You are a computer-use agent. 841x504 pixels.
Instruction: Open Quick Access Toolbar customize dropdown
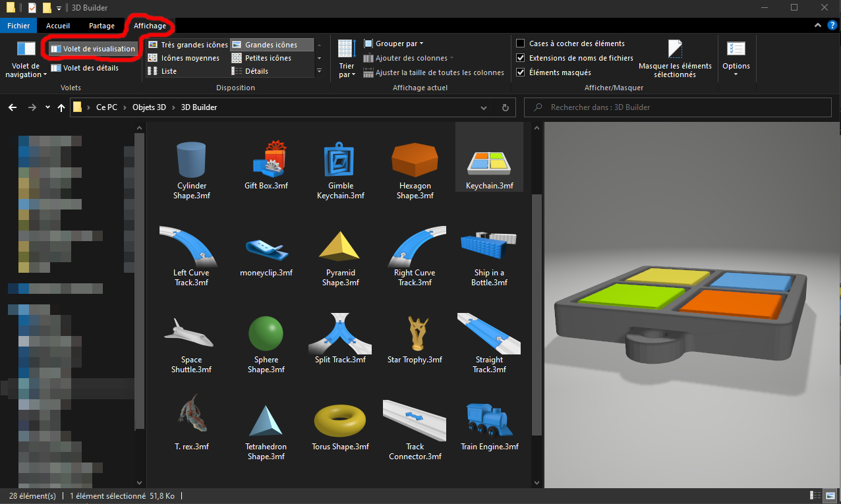59,9
